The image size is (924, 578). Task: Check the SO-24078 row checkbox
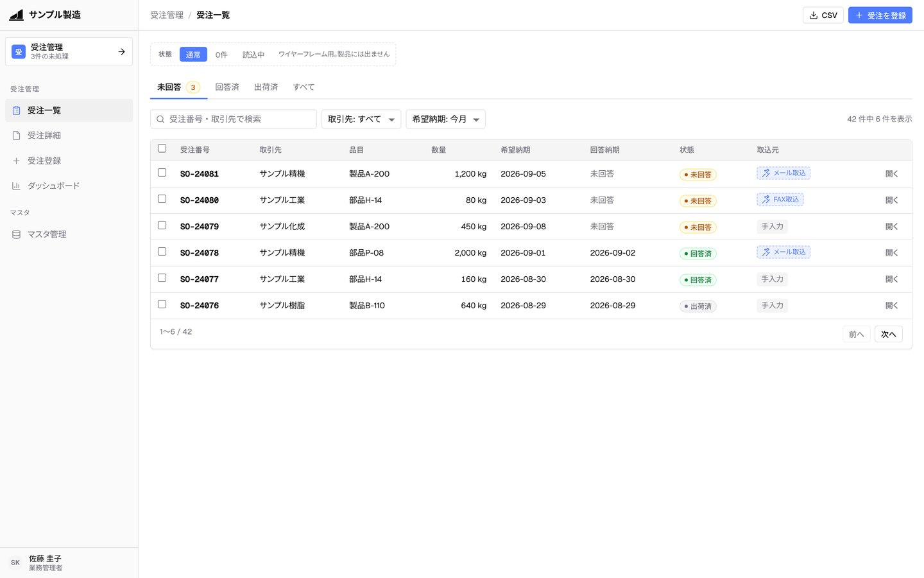162,252
